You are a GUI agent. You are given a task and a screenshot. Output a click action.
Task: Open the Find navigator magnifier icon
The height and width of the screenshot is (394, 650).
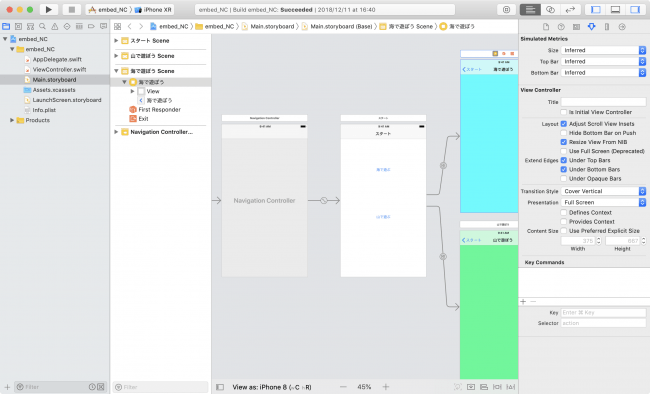[42, 27]
